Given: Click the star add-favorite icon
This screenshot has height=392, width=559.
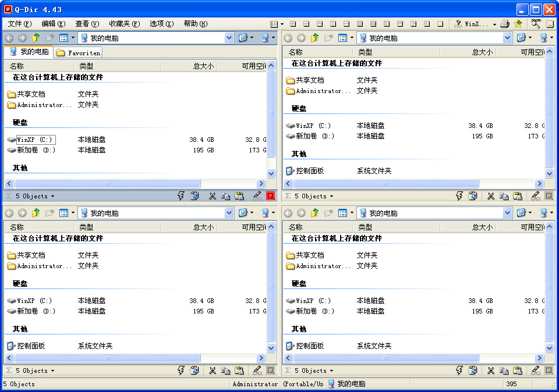Looking at the screenshot, I should tap(518, 24).
